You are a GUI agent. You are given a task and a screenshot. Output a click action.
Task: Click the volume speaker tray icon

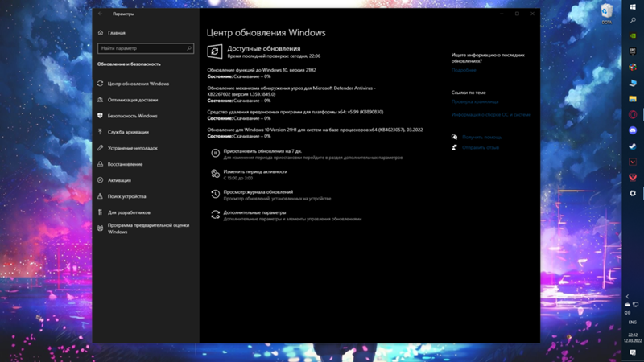tap(627, 313)
